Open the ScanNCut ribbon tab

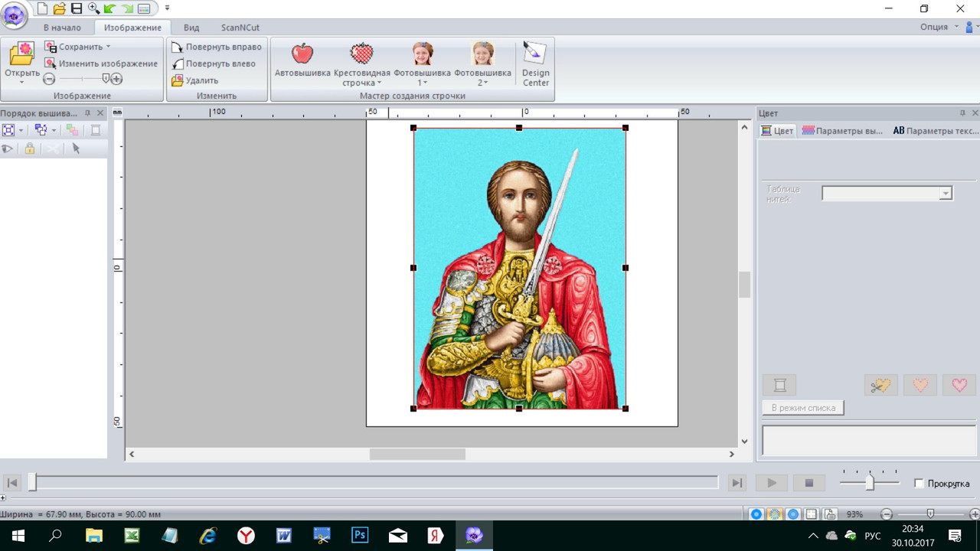click(240, 28)
